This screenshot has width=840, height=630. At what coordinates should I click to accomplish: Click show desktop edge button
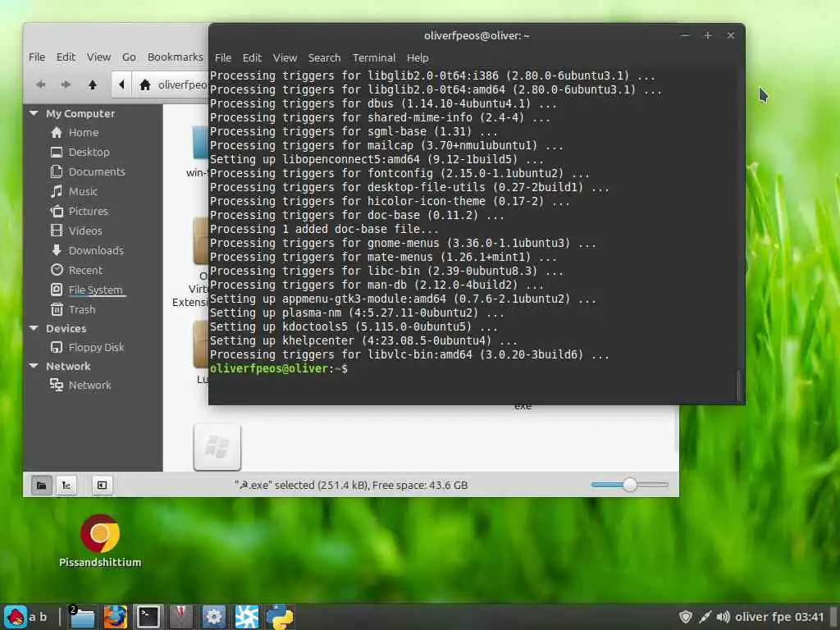point(833,617)
